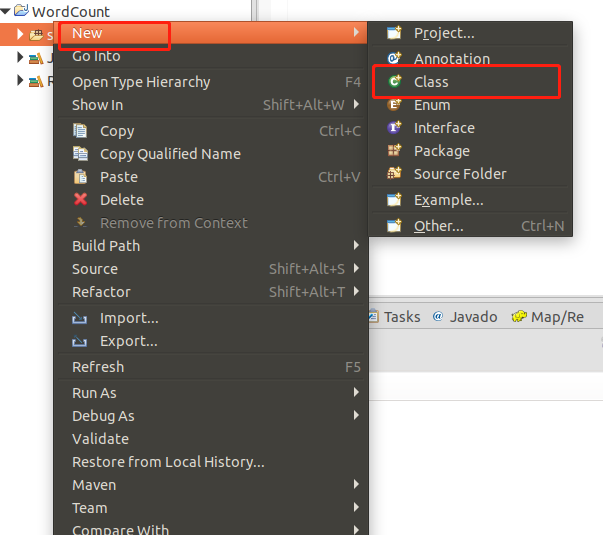This screenshot has height=535, width=603.
Task: Switch to the Javadoc tab
Action: coord(465,317)
